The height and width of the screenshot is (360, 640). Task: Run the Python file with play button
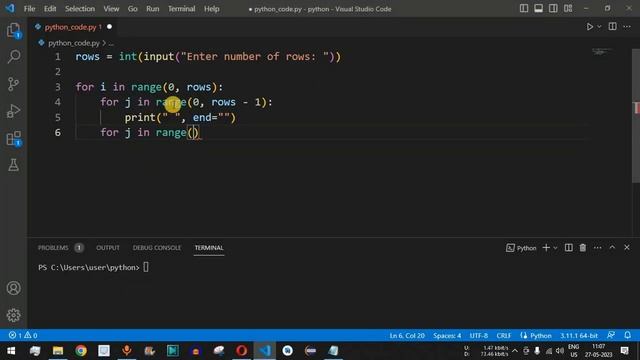(589, 27)
